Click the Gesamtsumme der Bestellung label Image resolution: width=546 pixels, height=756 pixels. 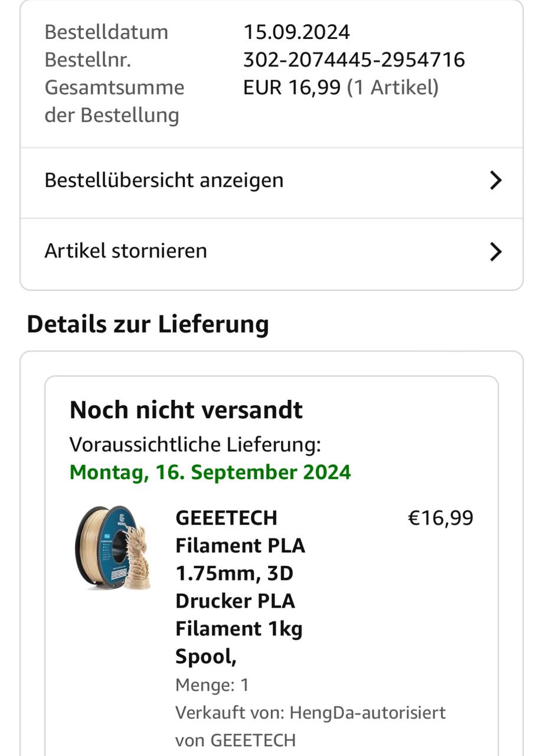(x=115, y=101)
